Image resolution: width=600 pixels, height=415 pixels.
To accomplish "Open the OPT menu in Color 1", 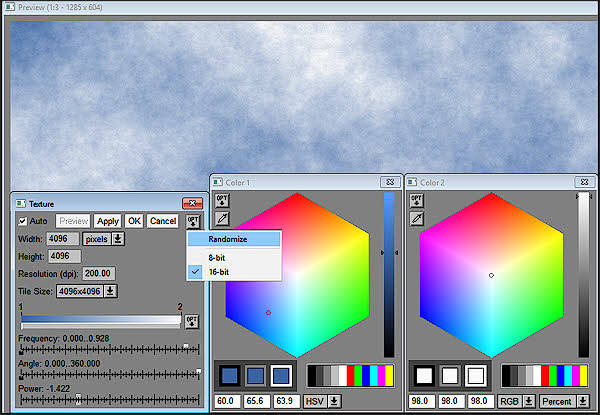I will (x=222, y=200).
